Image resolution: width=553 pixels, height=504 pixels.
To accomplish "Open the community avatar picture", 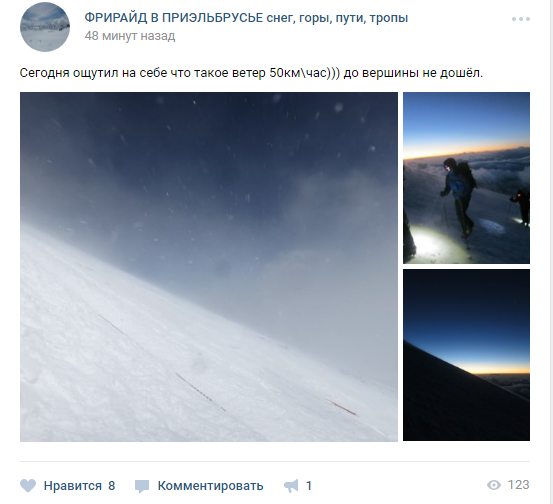I will coord(45,27).
